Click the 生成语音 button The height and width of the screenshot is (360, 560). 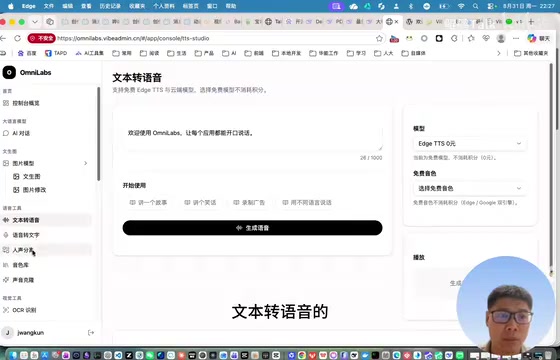252,228
